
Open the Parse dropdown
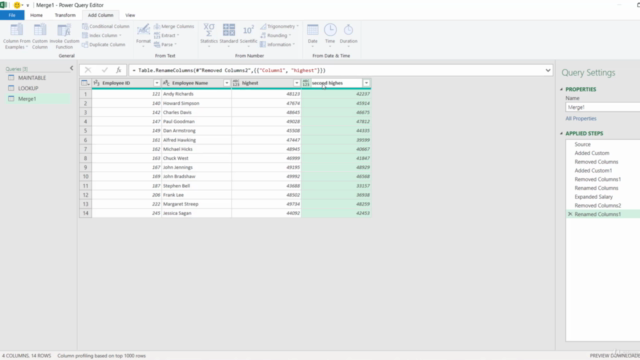(165, 44)
